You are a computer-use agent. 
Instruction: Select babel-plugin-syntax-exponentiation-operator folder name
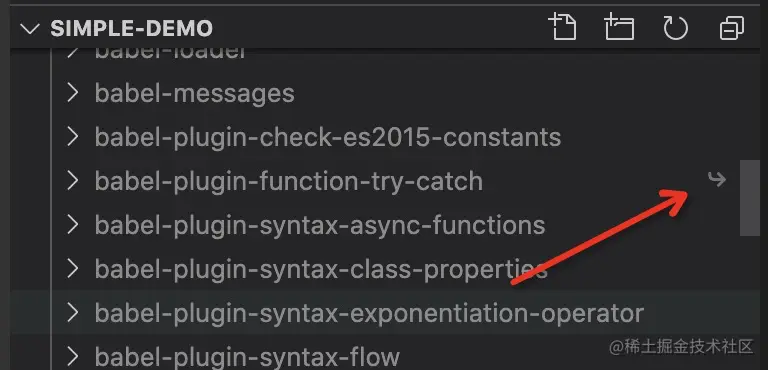tap(369, 314)
